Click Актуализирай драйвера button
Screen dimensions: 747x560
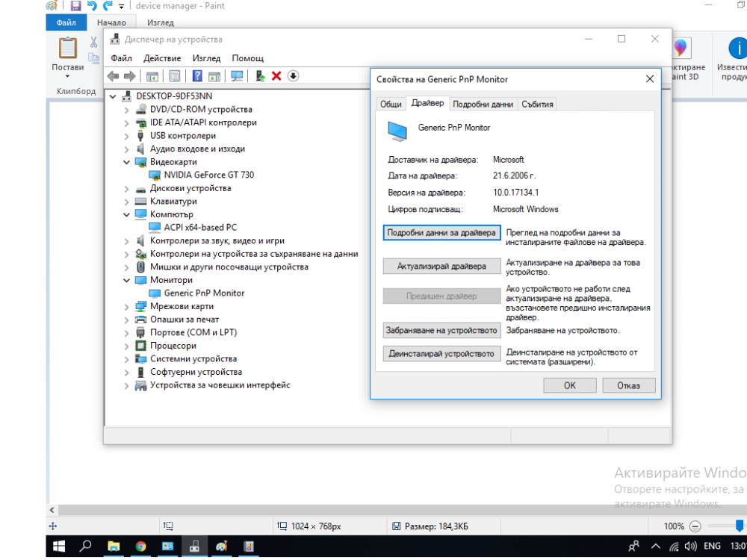click(x=441, y=267)
